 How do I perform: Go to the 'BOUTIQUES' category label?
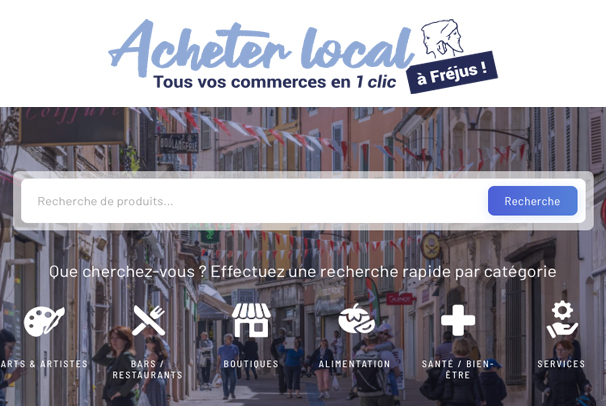coord(251,364)
